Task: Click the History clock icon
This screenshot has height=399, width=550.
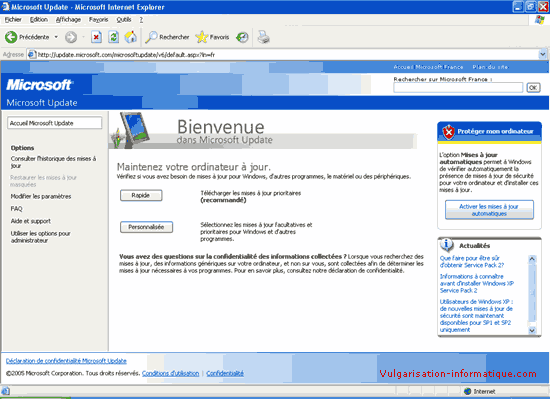Action: (242, 37)
